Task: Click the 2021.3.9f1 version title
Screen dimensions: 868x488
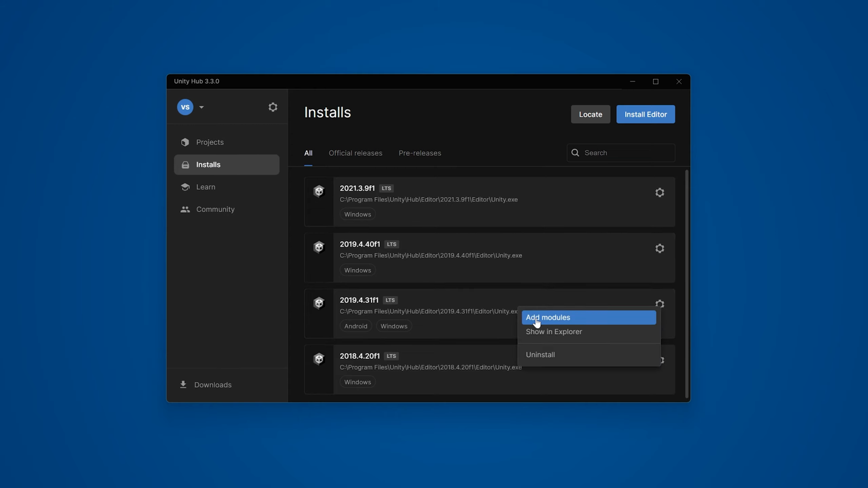Action: click(x=357, y=188)
